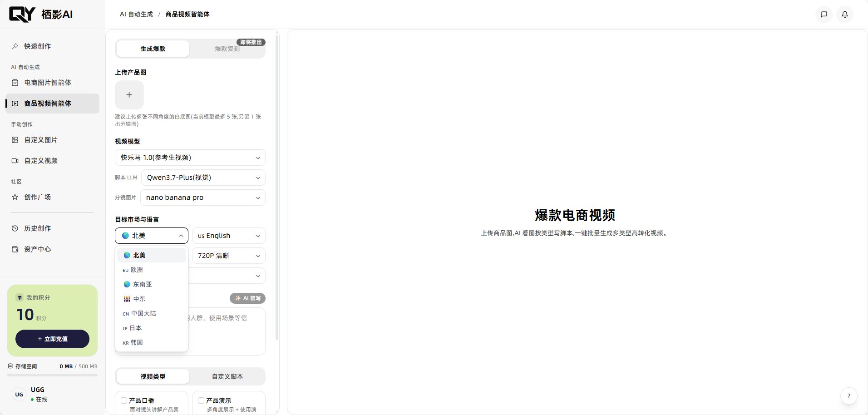868x415 pixels.
Task: Click the UG user avatar
Action: point(19,395)
